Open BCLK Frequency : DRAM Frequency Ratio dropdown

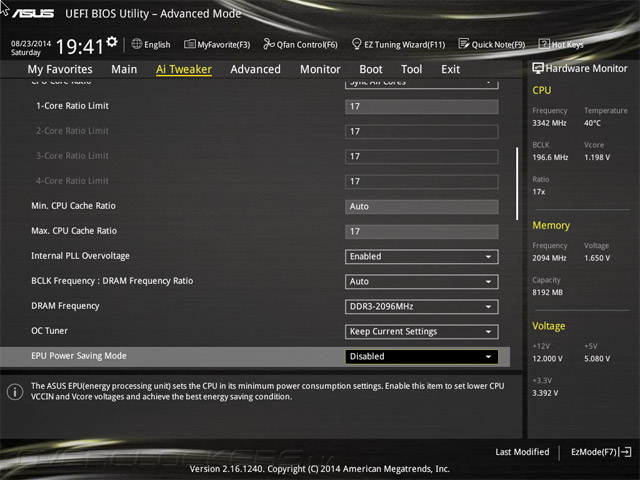click(x=422, y=282)
